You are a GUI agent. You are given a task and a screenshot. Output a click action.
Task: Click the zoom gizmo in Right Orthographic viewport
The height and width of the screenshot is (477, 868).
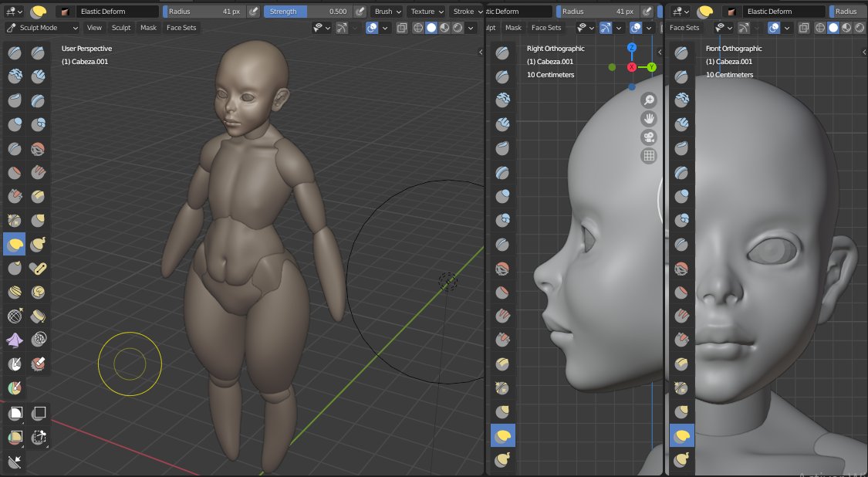(x=649, y=100)
